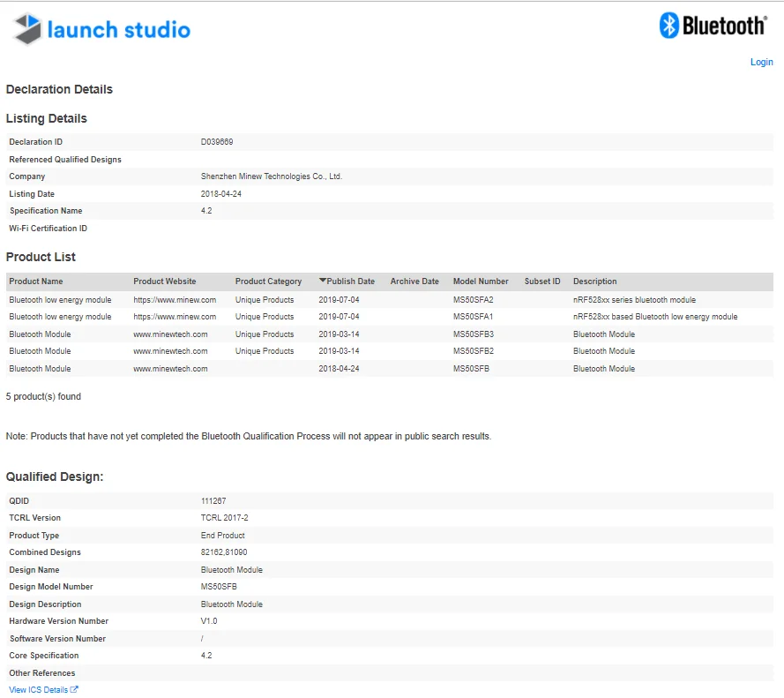This screenshot has height=698, width=784.
Task: Click Product Name cell in MS50SFB3 row
Action: [40, 334]
